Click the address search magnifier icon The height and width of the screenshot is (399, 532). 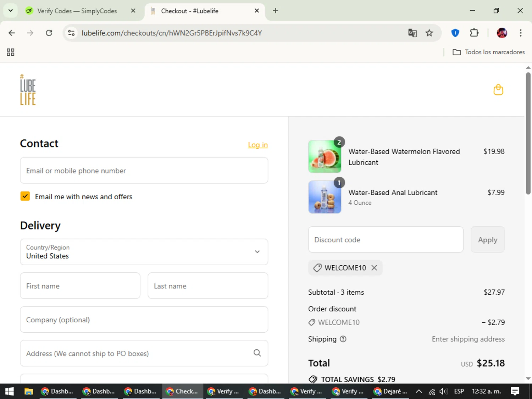[x=257, y=353]
